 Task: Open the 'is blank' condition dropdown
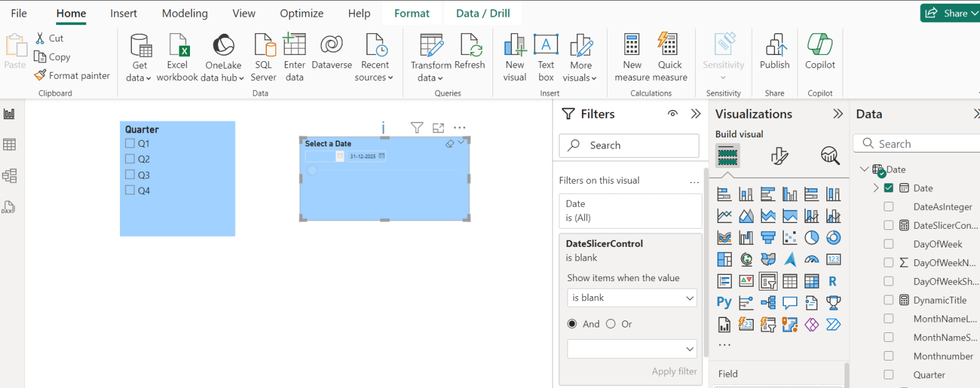[632, 298]
